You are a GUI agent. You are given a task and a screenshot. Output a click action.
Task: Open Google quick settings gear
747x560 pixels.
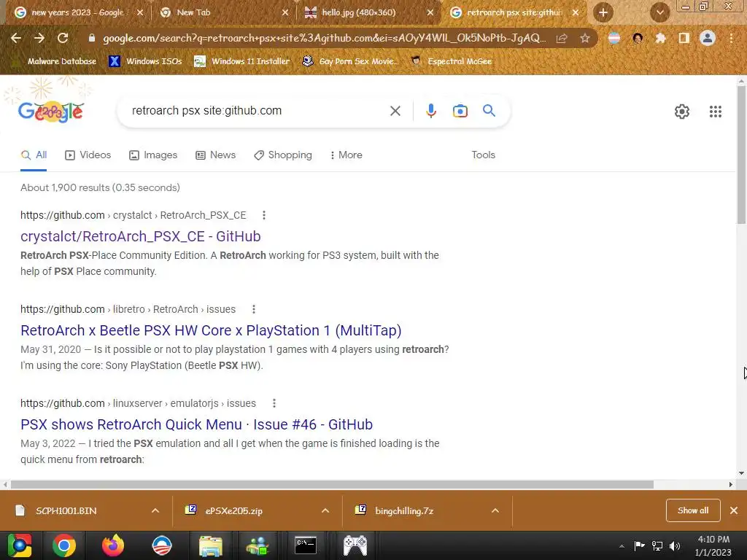tap(682, 112)
